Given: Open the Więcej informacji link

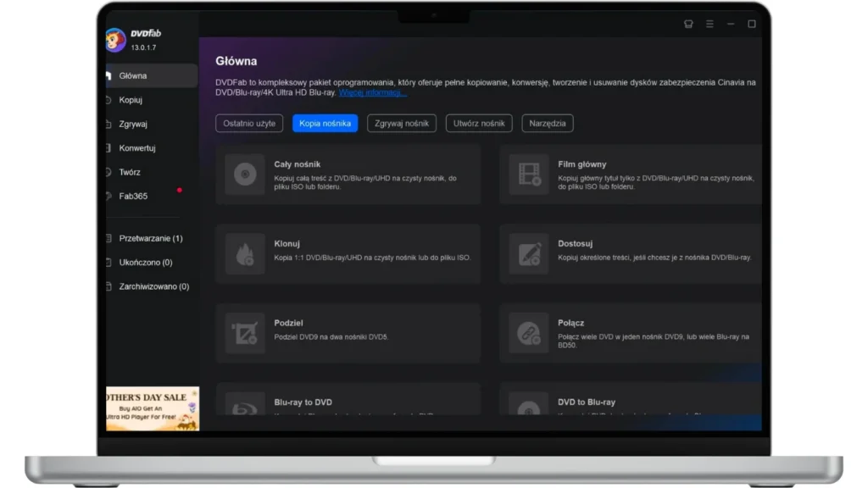Looking at the screenshot, I should 372,92.
